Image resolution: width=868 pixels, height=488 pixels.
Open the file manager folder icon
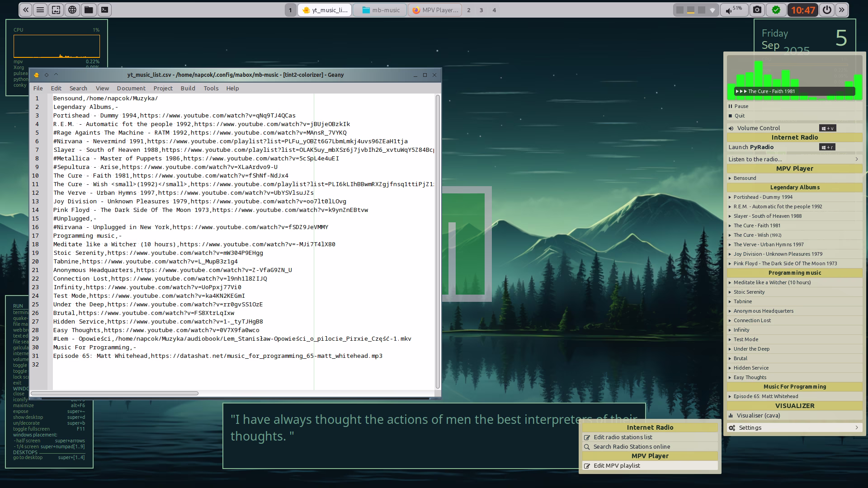pos(89,10)
